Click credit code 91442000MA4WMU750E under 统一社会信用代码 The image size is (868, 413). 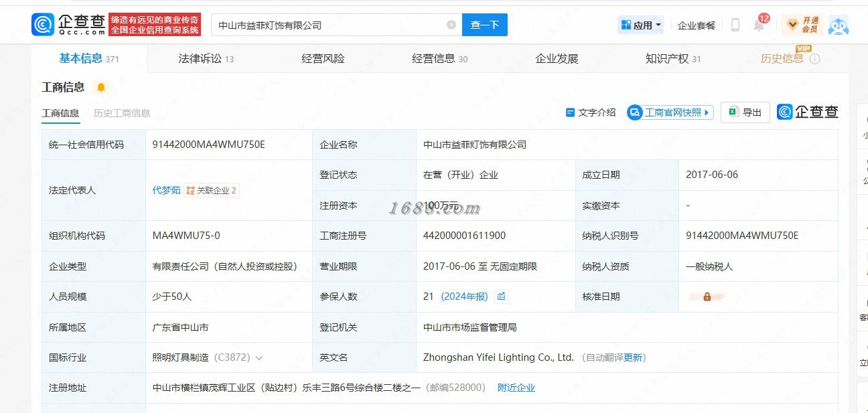[x=209, y=145]
